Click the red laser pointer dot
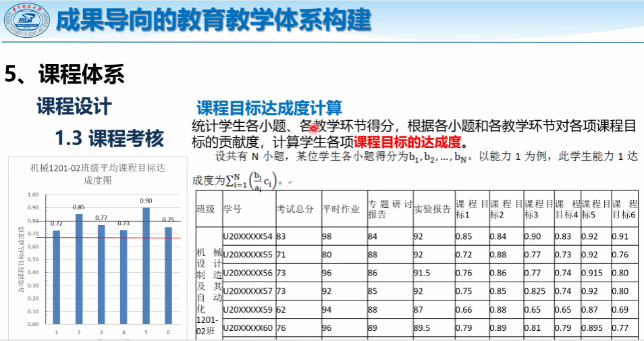Screen dimensions: 644x341 click(x=313, y=128)
